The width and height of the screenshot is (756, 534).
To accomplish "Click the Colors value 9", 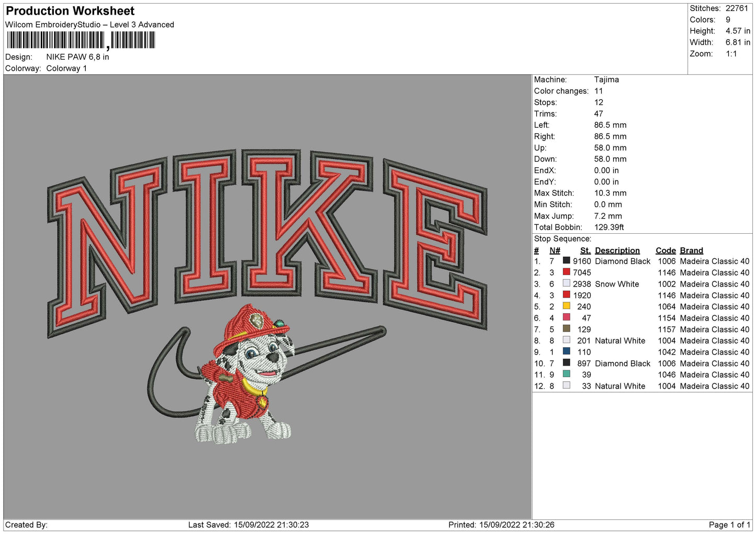I will tap(728, 20).
